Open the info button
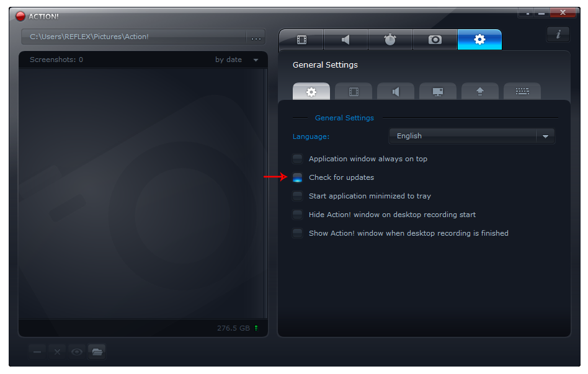588x374 pixels. click(558, 35)
